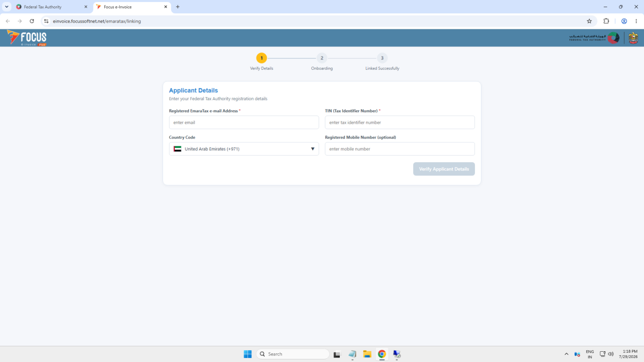Viewport: 644px width, 362px height.
Task: Open the Country Code dropdown
Action: (244, 149)
